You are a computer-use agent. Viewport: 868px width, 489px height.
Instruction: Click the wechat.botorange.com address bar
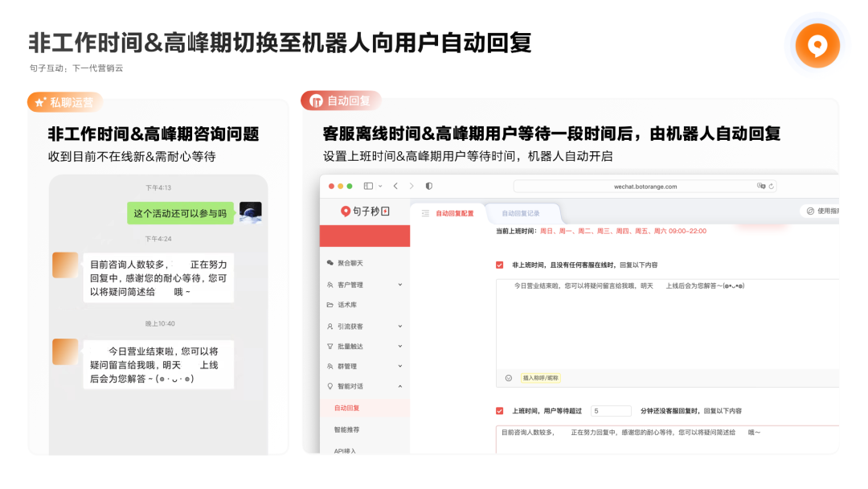pos(645,187)
